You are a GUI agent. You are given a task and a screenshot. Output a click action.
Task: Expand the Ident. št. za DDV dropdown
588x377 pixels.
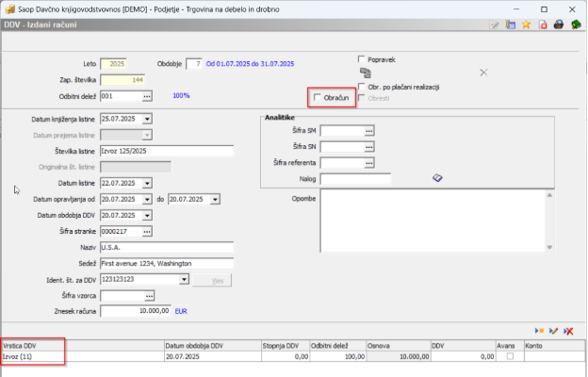pyautogui.click(x=185, y=279)
